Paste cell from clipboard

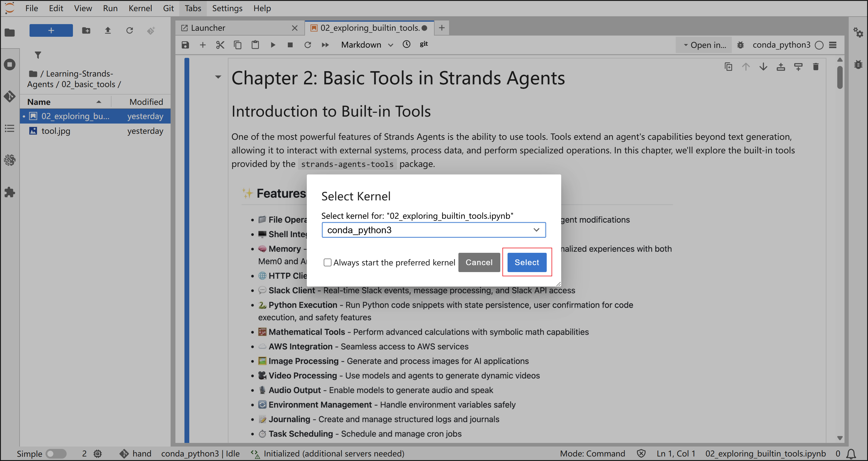click(255, 45)
